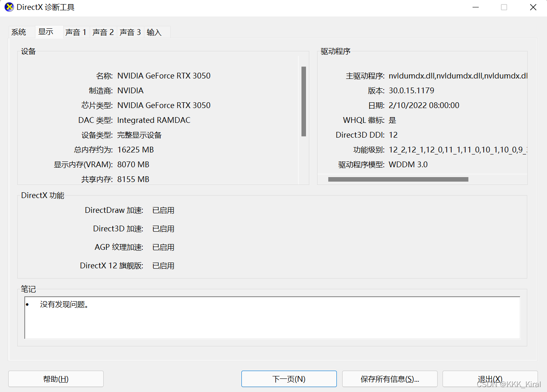Select the Integrated RAMDAC value
Screen dimensions: 547x392
[x=154, y=120]
